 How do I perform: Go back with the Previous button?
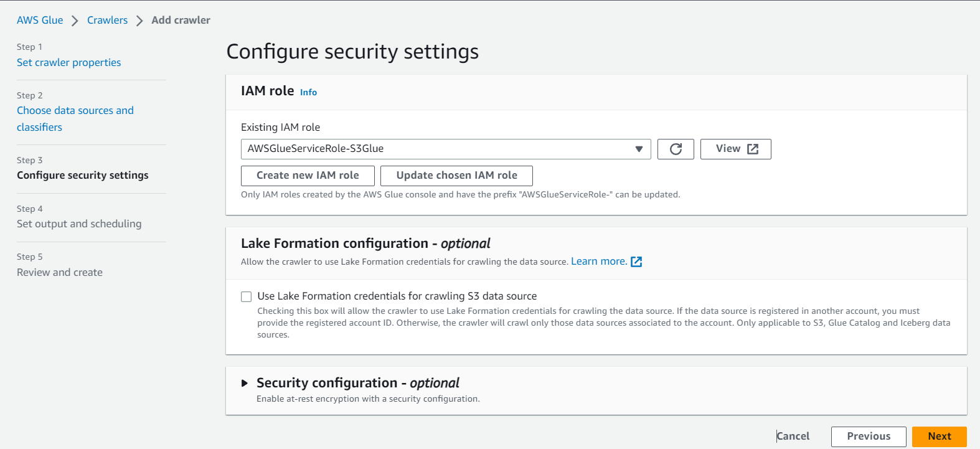(x=869, y=437)
